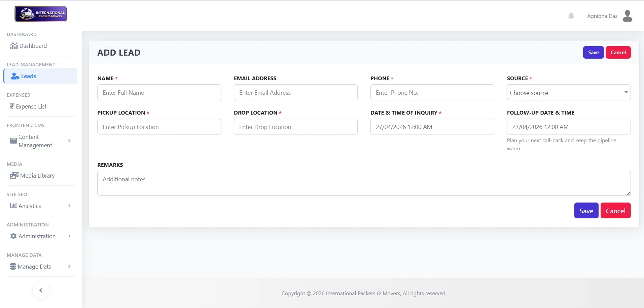The height and width of the screenshot is (308, 644).
Task: Click the Date & Time of Inquiry field
Action: (x=432, y=127)
